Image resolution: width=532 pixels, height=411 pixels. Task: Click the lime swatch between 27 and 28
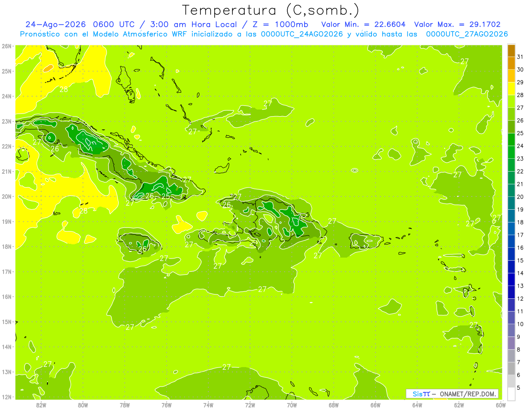pos(511,101)
